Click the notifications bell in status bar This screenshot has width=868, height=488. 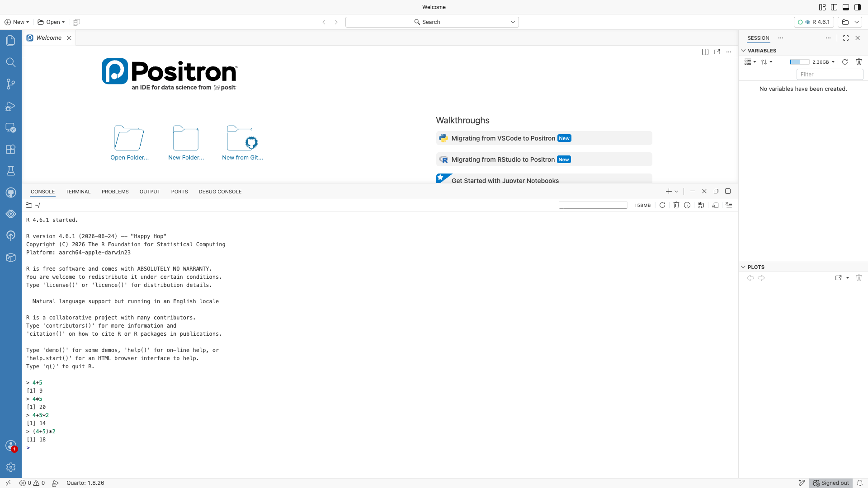[x=860, y=483]
